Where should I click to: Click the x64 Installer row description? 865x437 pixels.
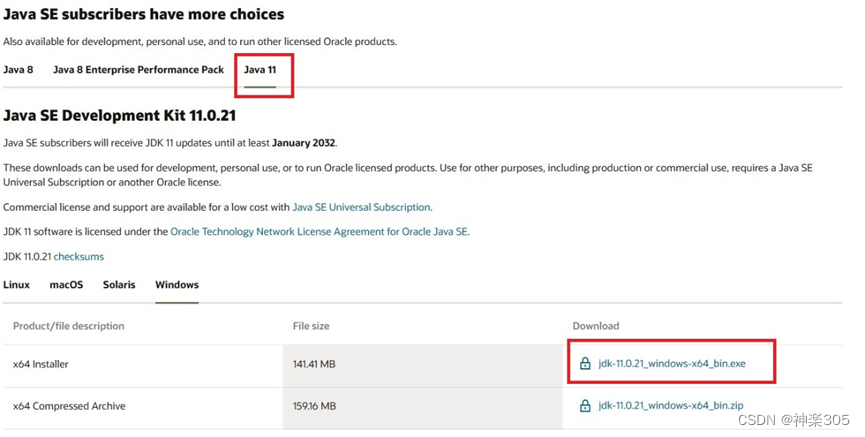tap(41, 364)
